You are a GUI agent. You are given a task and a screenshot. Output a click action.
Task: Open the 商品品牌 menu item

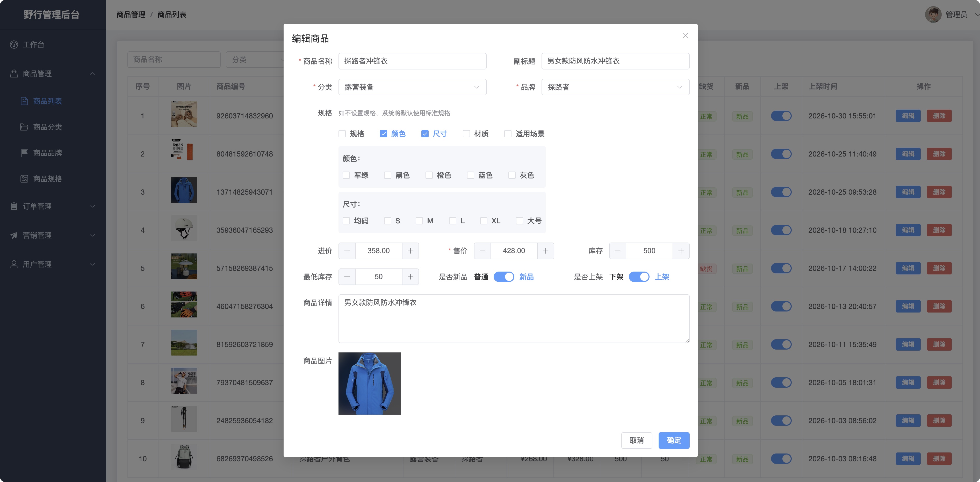pos(53,153)
